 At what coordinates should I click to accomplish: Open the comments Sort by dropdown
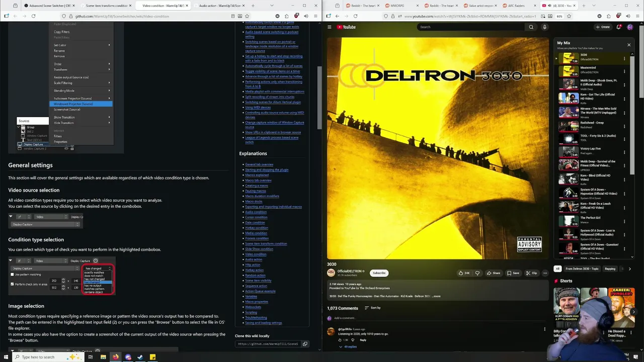[x=372, y=308]
